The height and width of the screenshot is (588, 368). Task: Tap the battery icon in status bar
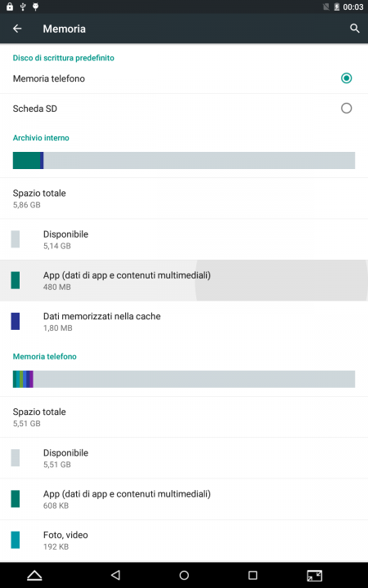coord(336,7)
